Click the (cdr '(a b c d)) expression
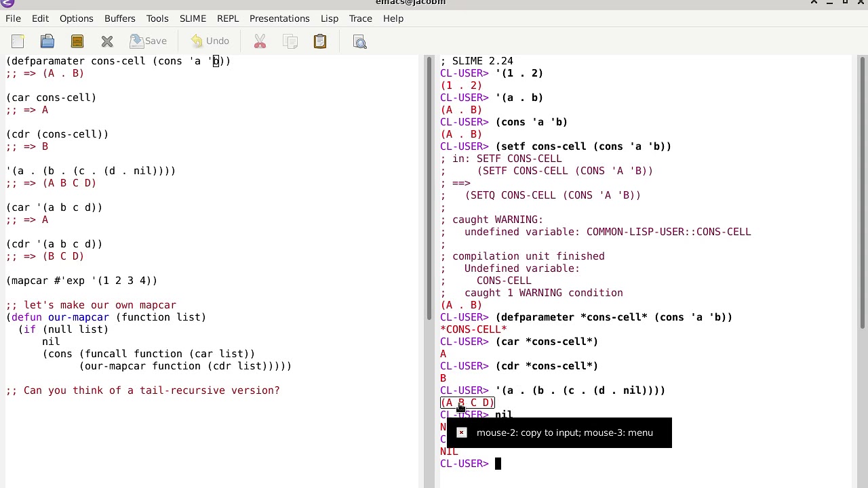This screenshot has width=868, height=488. point(54,244)
